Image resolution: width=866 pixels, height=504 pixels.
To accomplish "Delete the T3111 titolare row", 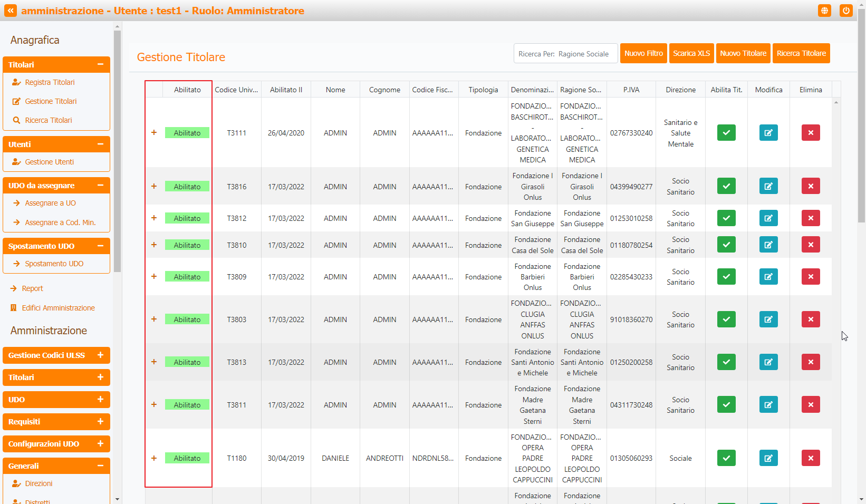I will pos(810,133).
